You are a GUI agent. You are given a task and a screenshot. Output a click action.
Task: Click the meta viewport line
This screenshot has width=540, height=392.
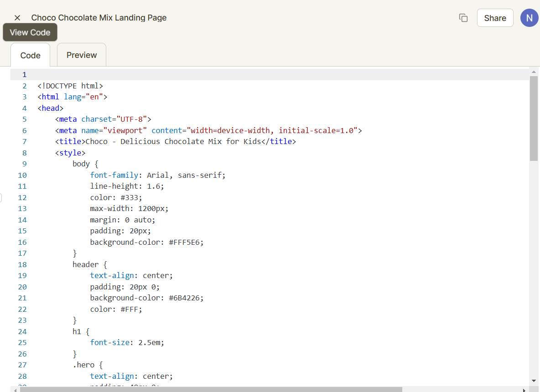point(208,130)
